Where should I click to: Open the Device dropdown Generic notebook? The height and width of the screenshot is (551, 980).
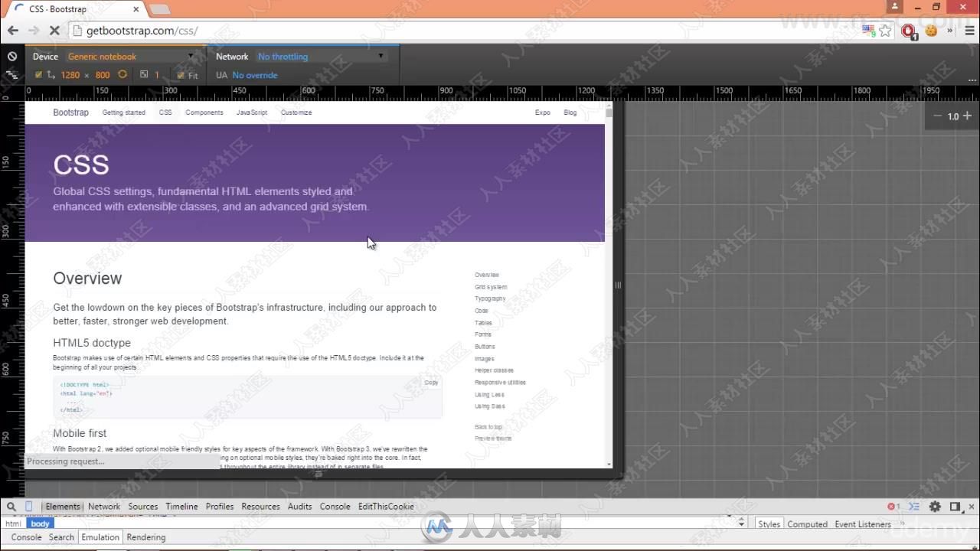(130, 57)
